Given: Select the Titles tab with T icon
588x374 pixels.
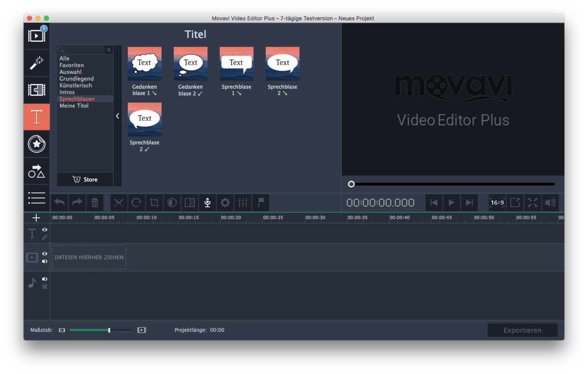Looking at the screenshot, I should coord(37,117).
